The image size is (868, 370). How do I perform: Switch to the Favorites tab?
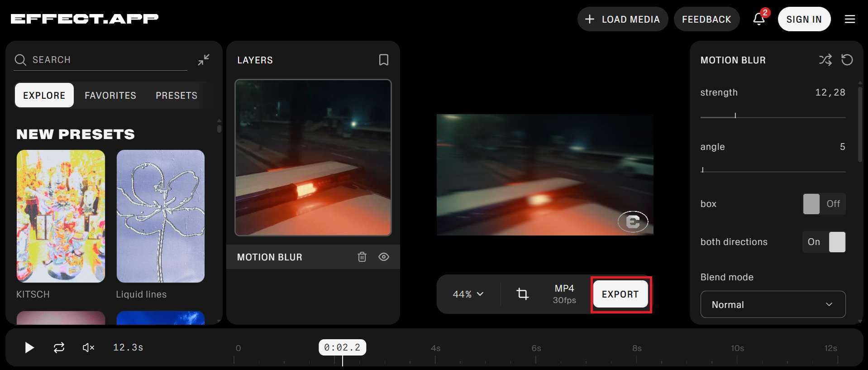click(x=110, y=95)
